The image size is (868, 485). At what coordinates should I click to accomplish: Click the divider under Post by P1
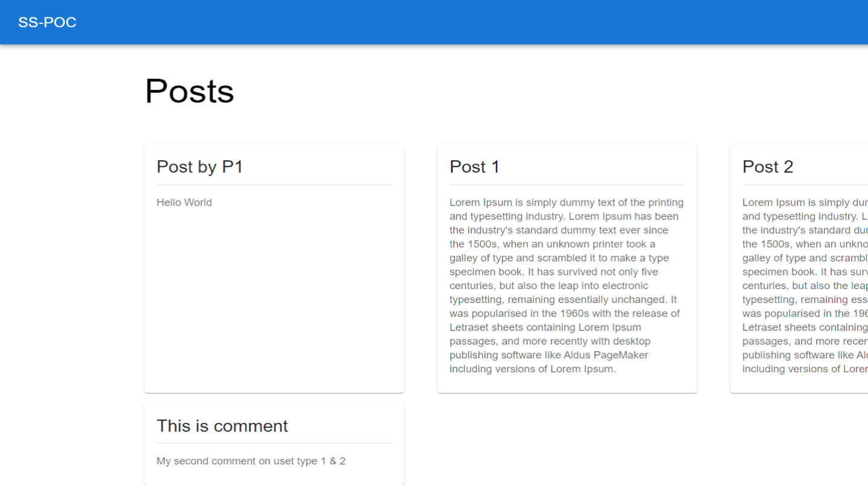tap(274, 183)
